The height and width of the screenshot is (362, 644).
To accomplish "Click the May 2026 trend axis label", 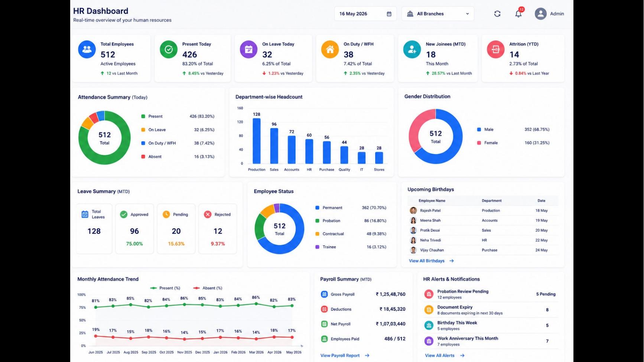I will tap(294, 352).
